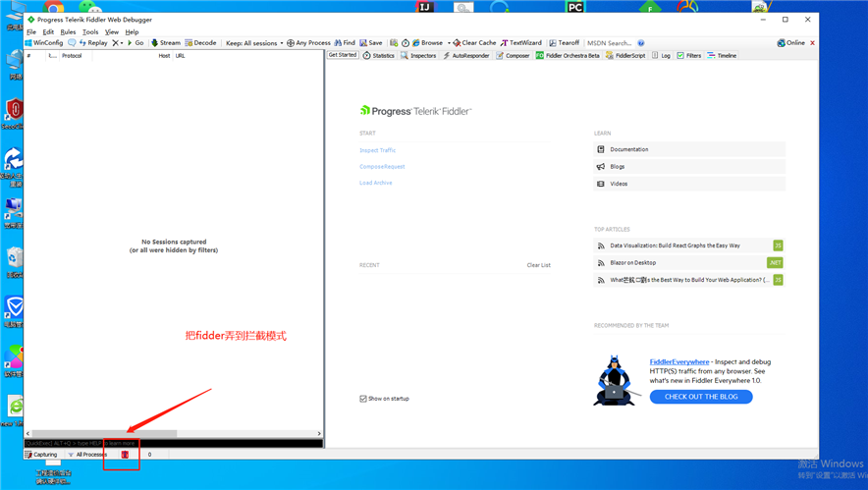Launch Browse with the IE icon

click(427, 42)
